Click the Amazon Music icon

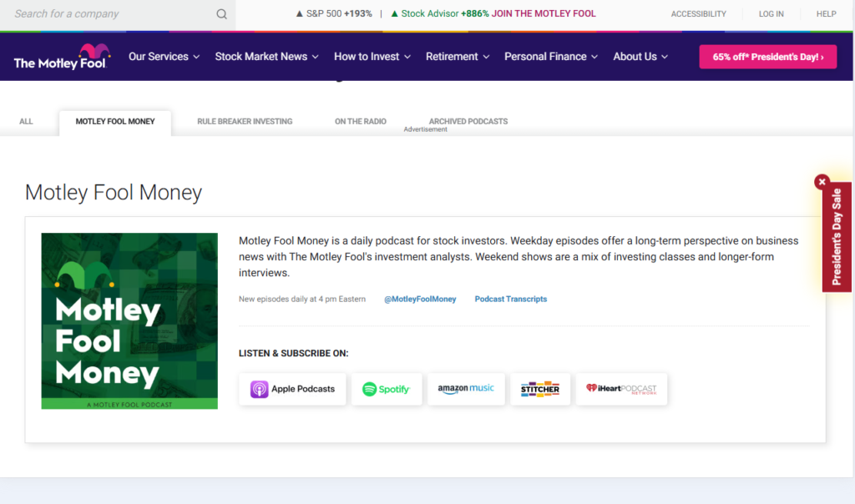[466, 389]
